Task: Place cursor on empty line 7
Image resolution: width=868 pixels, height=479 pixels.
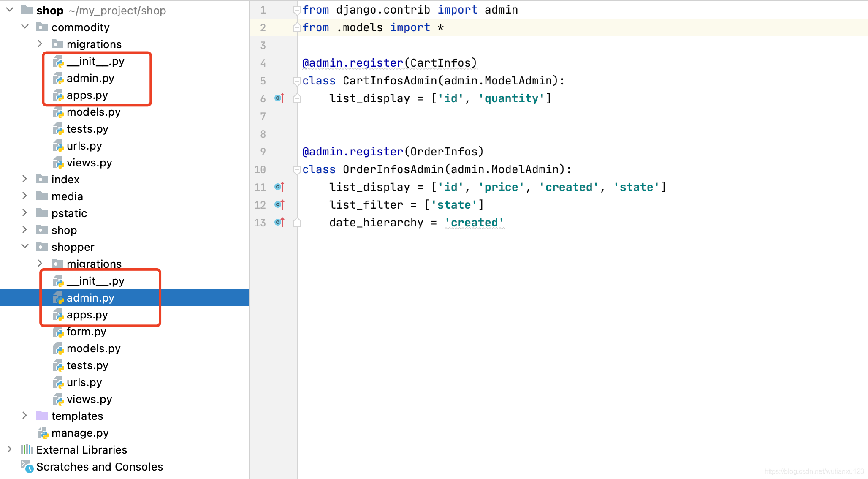Action: point(583,116)
